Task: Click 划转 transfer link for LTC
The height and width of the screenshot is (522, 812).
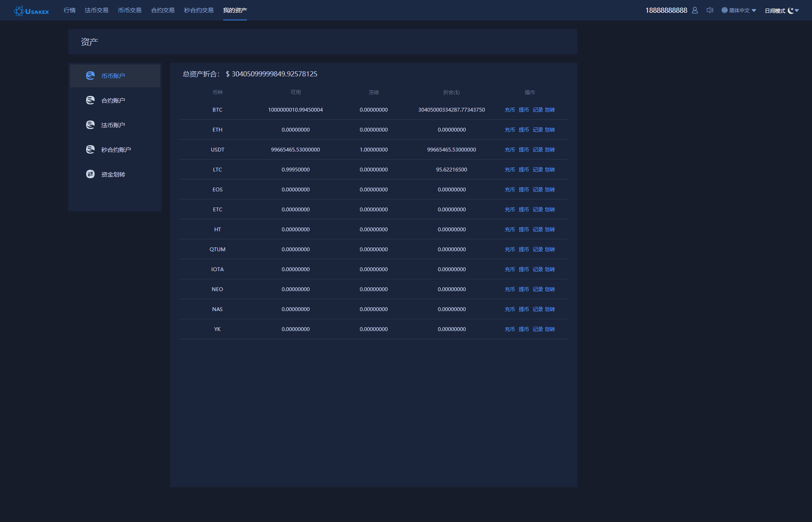Action: pyautogui.click(x=550, y=170)
